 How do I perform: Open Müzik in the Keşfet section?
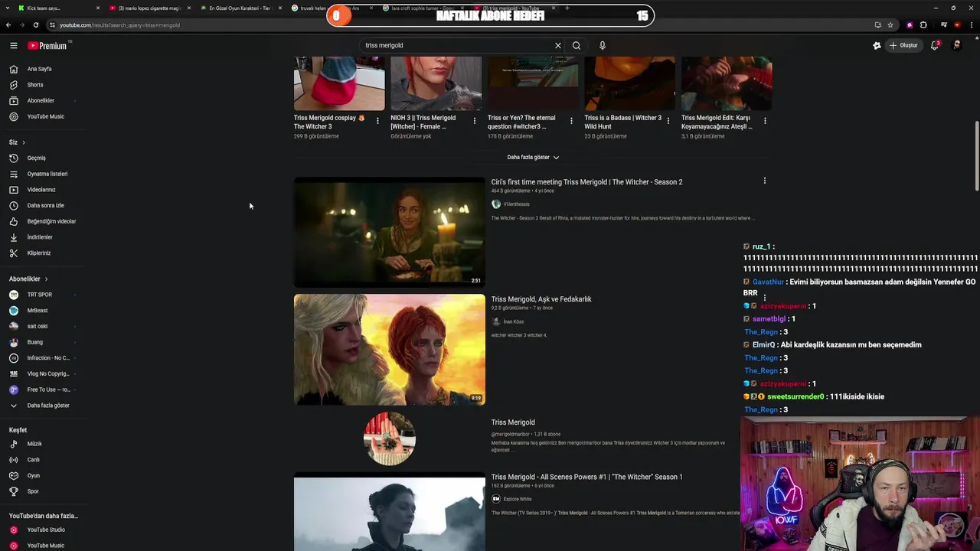(x=34, y=444)
